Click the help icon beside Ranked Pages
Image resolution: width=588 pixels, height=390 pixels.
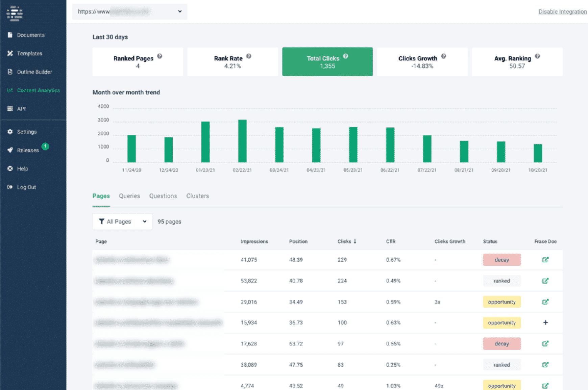pyautogui.click(x=160, y=56)
